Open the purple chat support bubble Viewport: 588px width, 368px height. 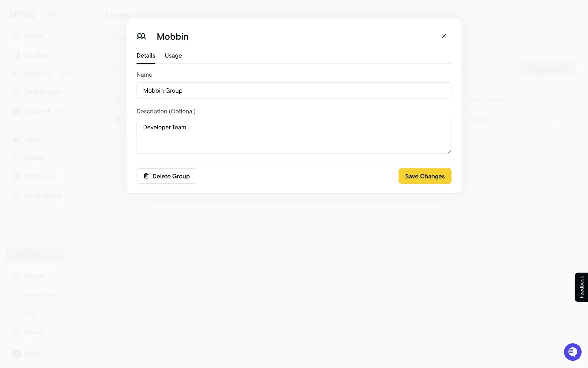[x=572, y=352]
